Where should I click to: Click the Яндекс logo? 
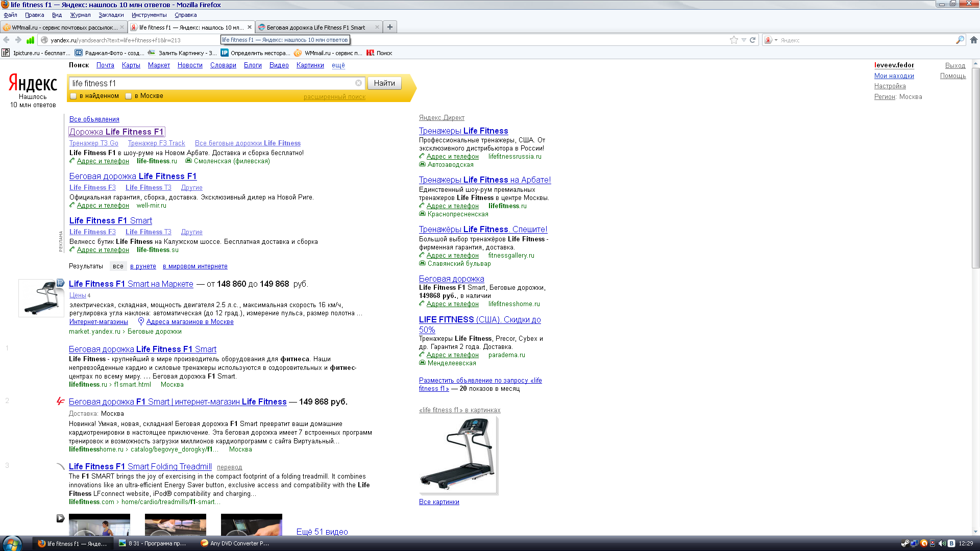coord(33,83)
